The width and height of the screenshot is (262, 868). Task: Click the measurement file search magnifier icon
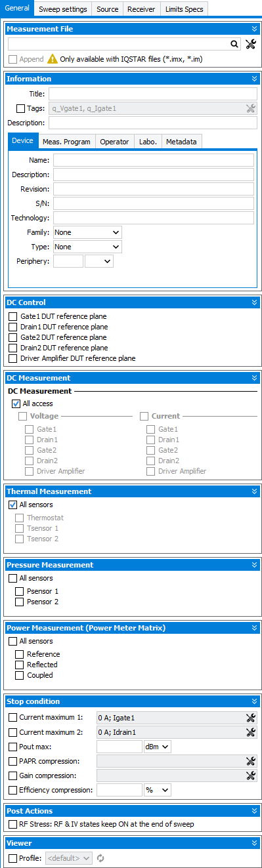tap(234, 44)
